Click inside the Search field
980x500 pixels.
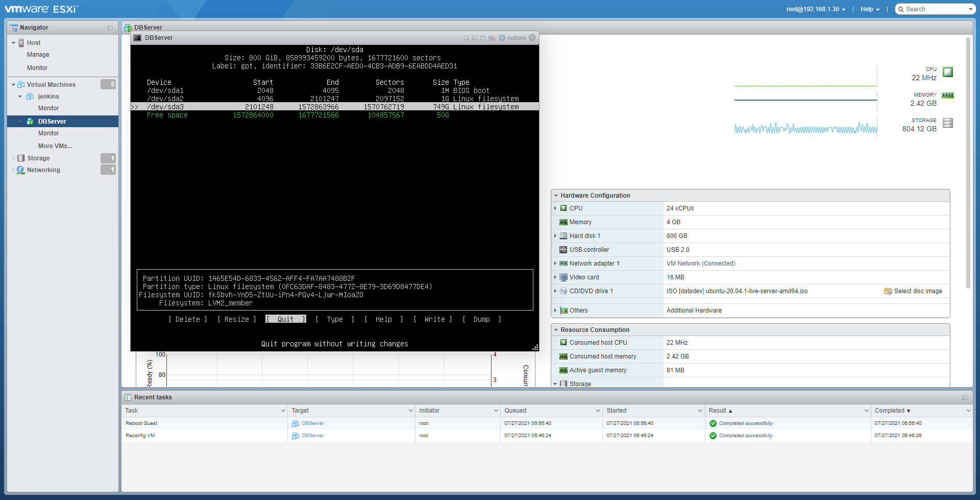tap(935, 9)
